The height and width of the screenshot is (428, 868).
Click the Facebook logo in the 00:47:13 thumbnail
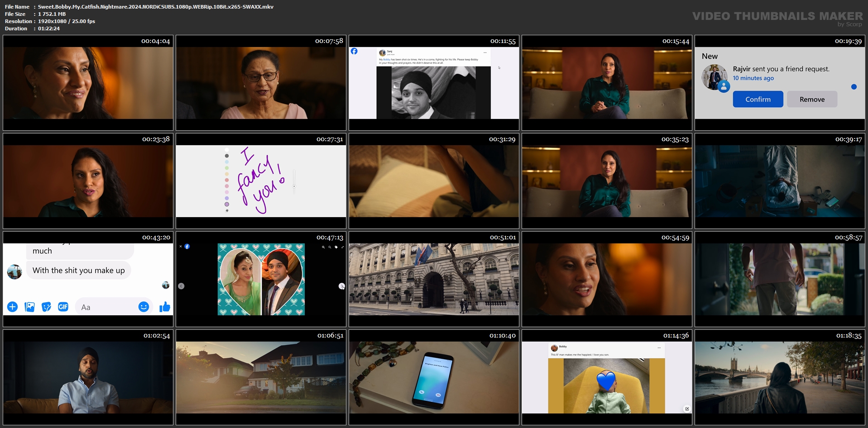(x=187, y=247)
